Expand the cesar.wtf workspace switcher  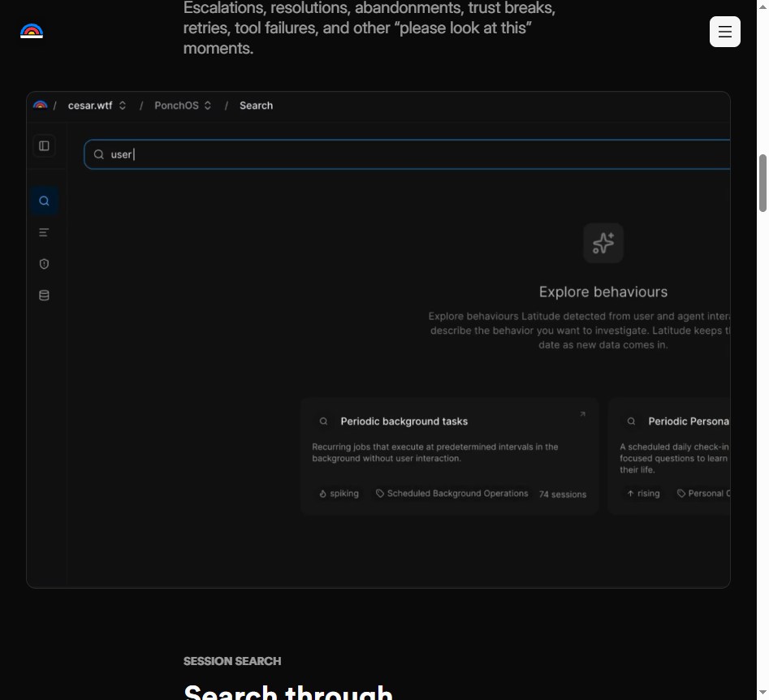coord(97,106)
